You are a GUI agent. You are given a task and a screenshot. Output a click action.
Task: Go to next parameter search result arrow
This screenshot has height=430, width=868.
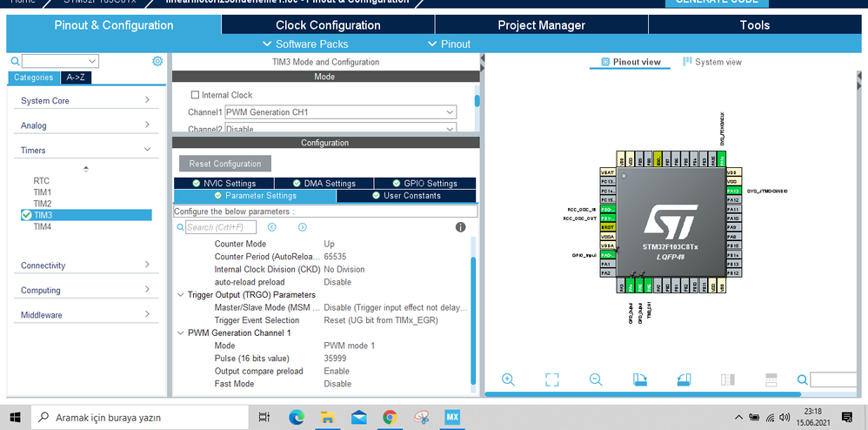tap(303, 227)
